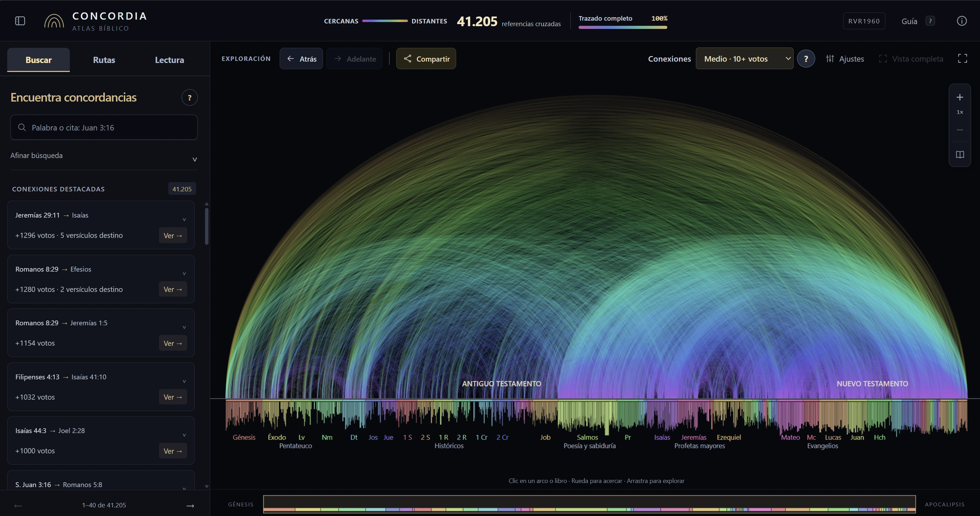Open help for Encuentra concordancias
Screen dimensions: 980x516
pos(190,97)
